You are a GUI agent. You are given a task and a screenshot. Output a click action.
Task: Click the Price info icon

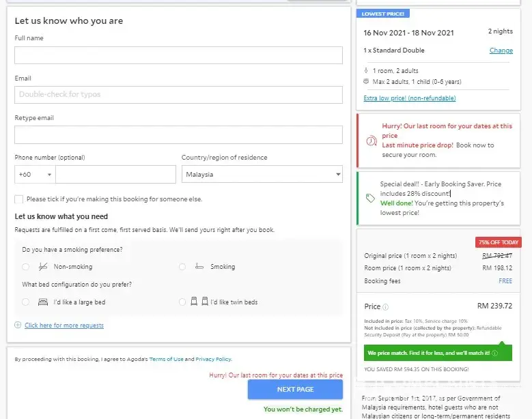coord(386,307)
